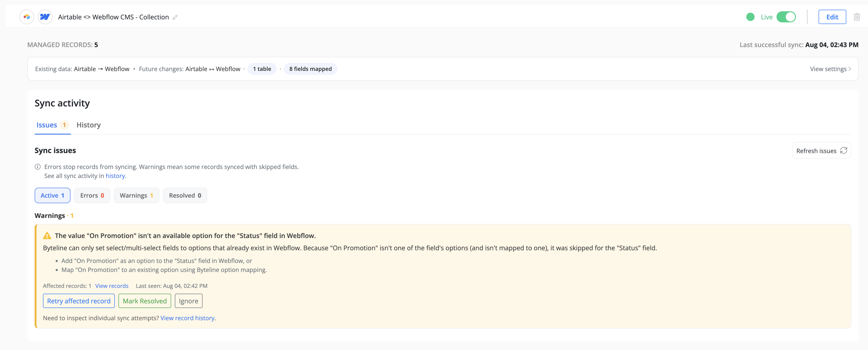
Task: Open the View record history link
Action: 187,318
